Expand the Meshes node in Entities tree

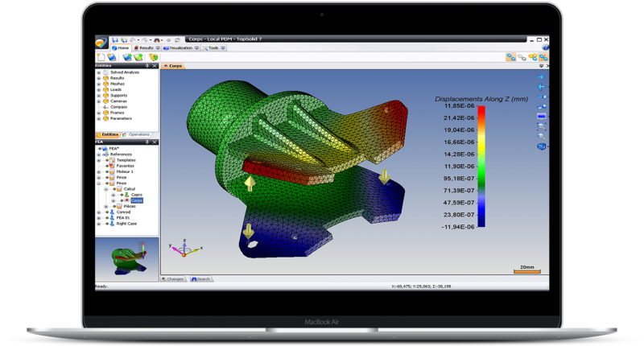98,84
